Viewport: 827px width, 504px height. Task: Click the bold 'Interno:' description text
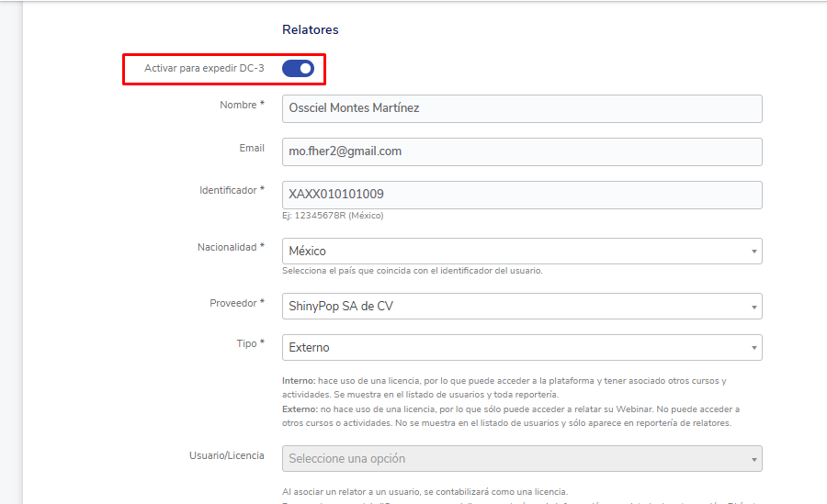(x=299, y=381)
